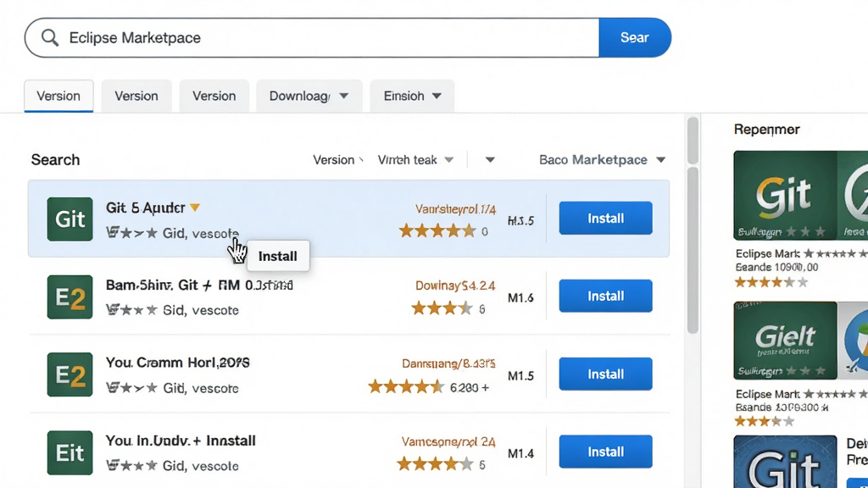Click the M1.4 version label
Viewport: 868px width, 488px height.
(521, 454)
